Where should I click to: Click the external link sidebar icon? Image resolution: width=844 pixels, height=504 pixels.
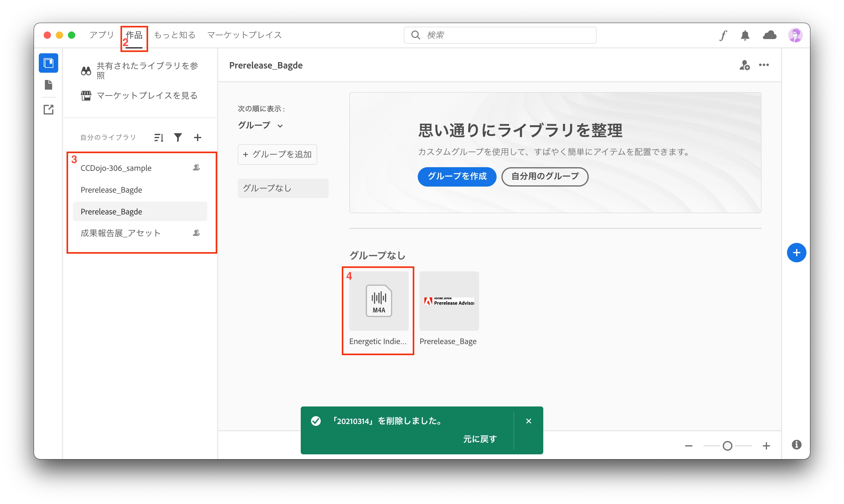coord(48,109)
